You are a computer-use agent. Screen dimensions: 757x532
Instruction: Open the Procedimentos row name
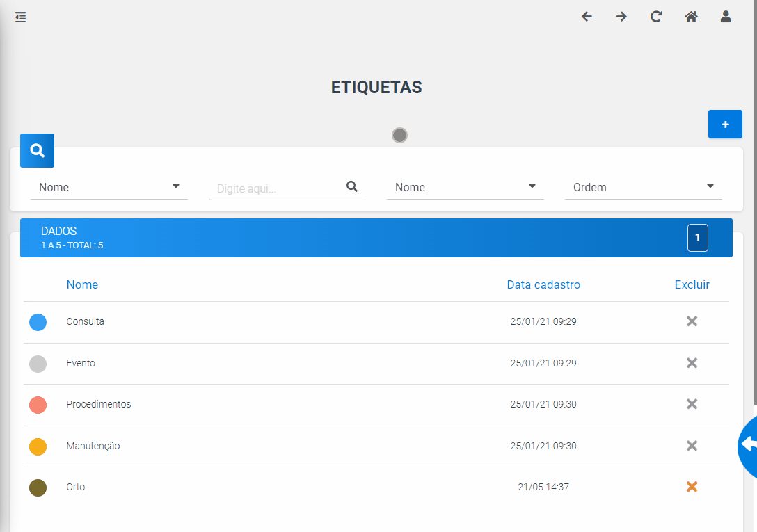click(99, 404)
